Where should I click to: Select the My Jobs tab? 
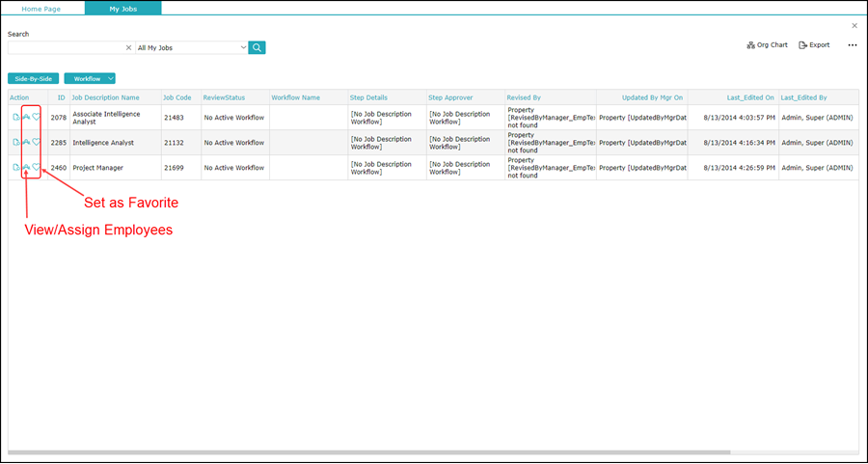(122, 8)
